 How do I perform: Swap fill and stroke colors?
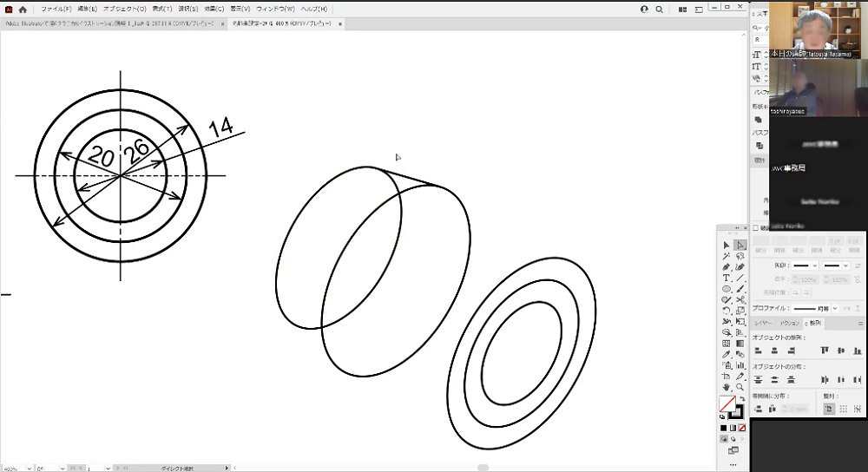pos(740,399)
